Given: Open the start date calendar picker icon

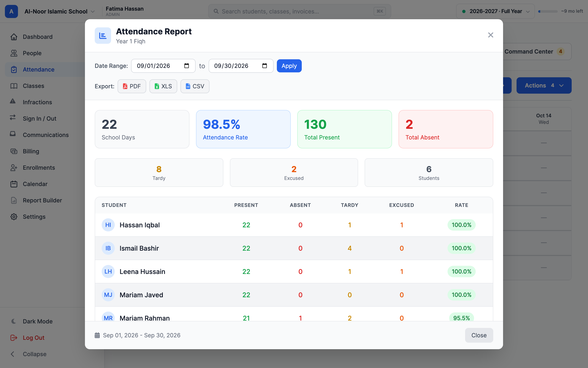Looking at the screenshot, I should [x=187, y=66].
